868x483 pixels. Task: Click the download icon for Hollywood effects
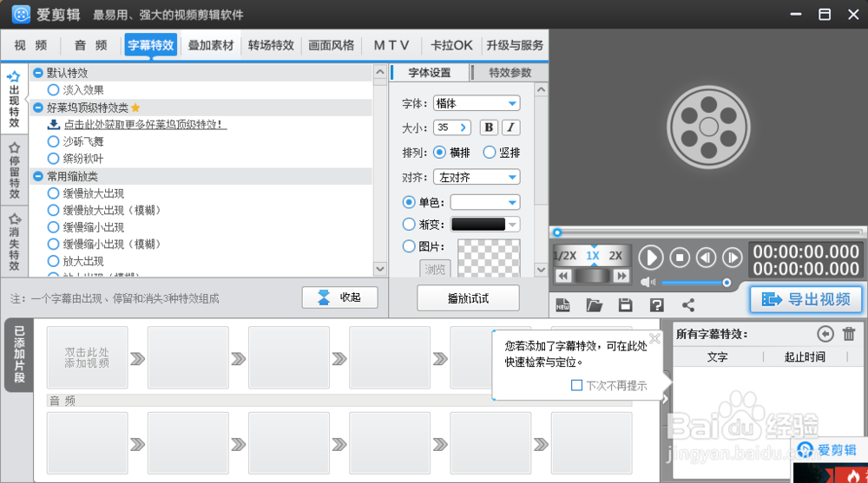click(54, 125)
